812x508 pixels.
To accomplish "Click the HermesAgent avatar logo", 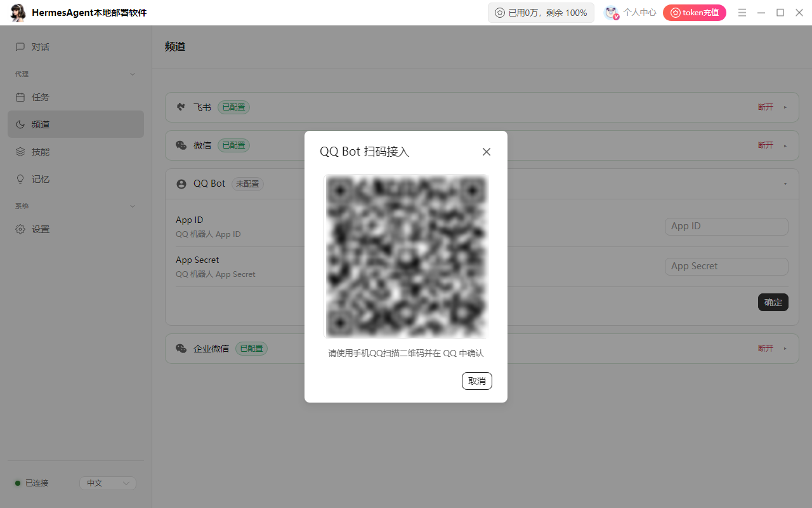I will pyautogui.click(x=18, y=13).
